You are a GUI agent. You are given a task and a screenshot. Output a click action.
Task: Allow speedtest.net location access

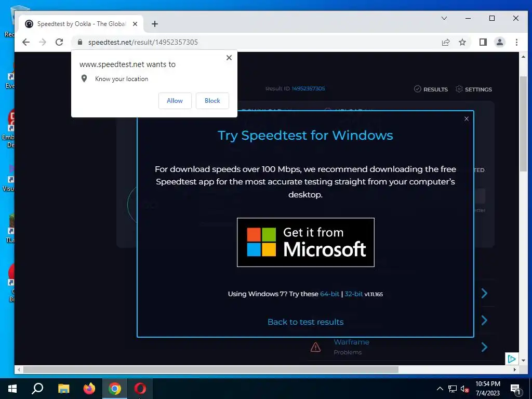175,101
